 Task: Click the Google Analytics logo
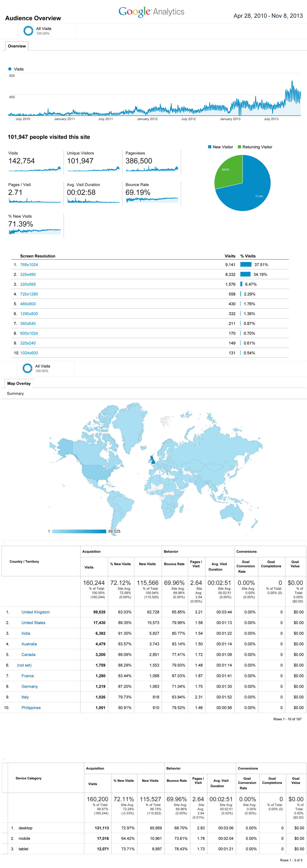coord(151,12)
